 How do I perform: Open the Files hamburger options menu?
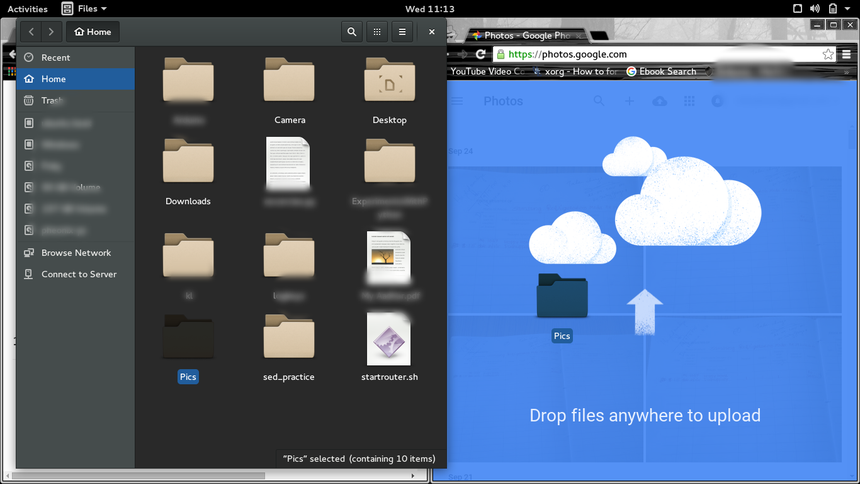(x=402, y=32)
